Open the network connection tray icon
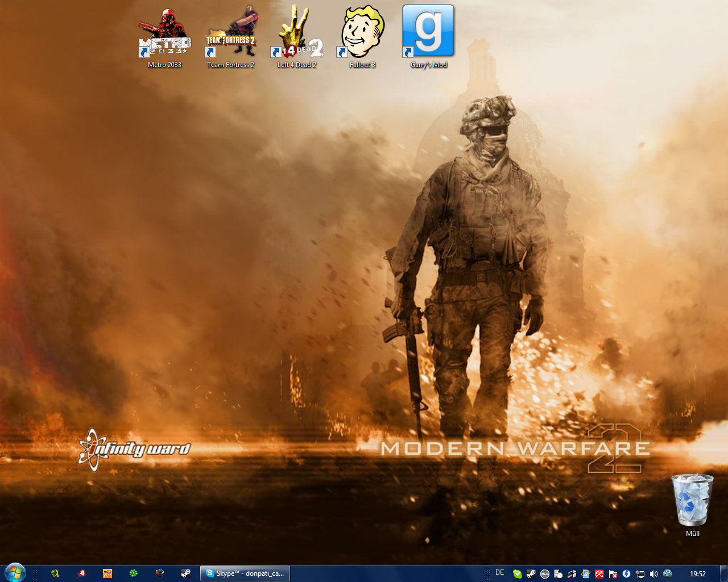 tap(640, 574)
